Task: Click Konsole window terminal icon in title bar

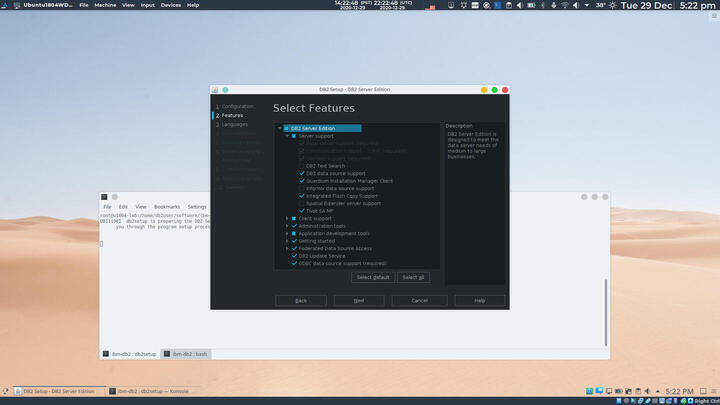Action: (104, 197)
